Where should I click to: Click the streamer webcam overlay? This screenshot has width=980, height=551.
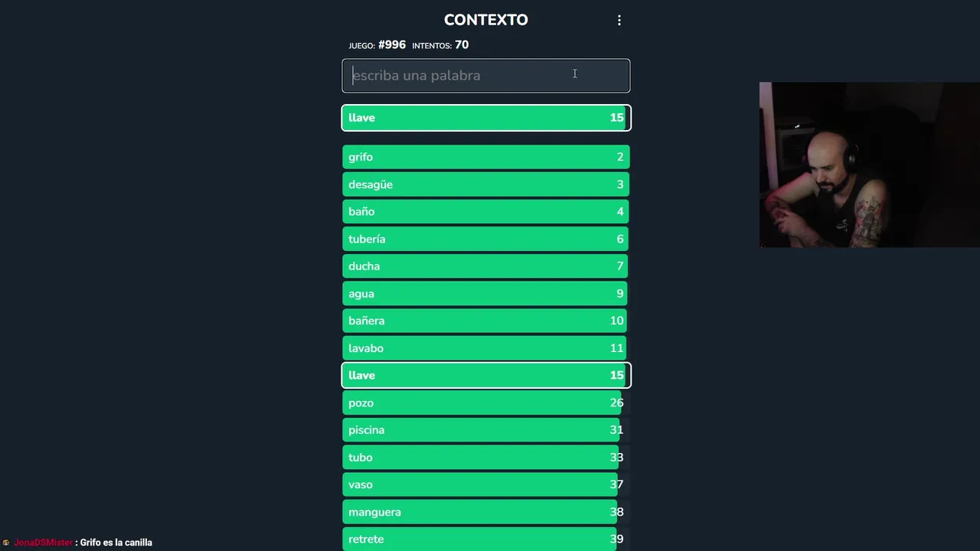click(x=869, y=165)
